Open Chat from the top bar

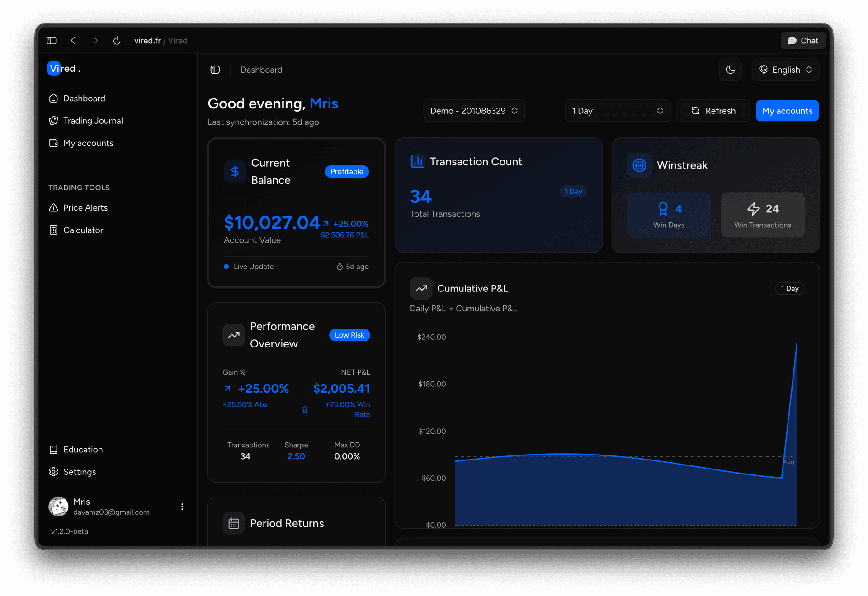803,40
